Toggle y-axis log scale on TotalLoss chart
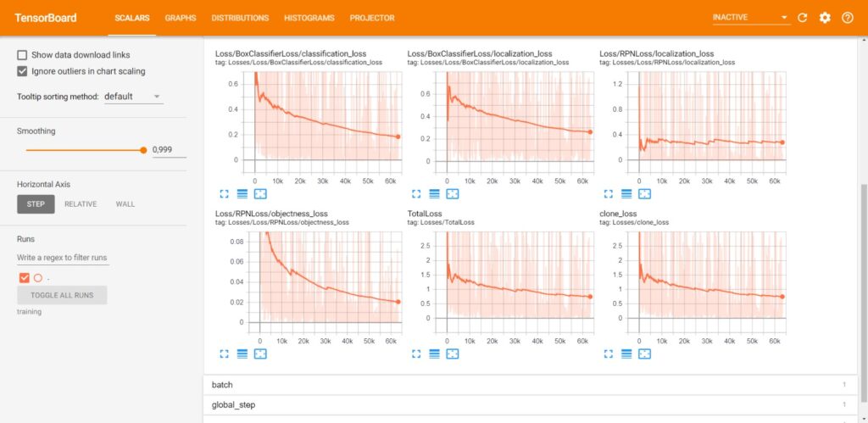868x423 pixels. pyautogui.click(x=434, y=353)
